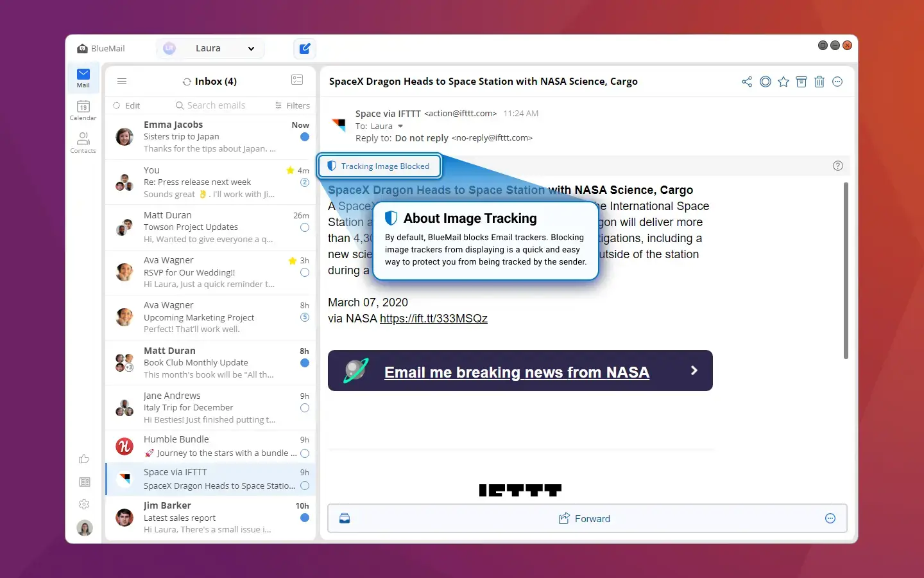Forward the open email
The width and height of the screenshot is (924, 578).
pyautogui.click(x=584, y=518)
